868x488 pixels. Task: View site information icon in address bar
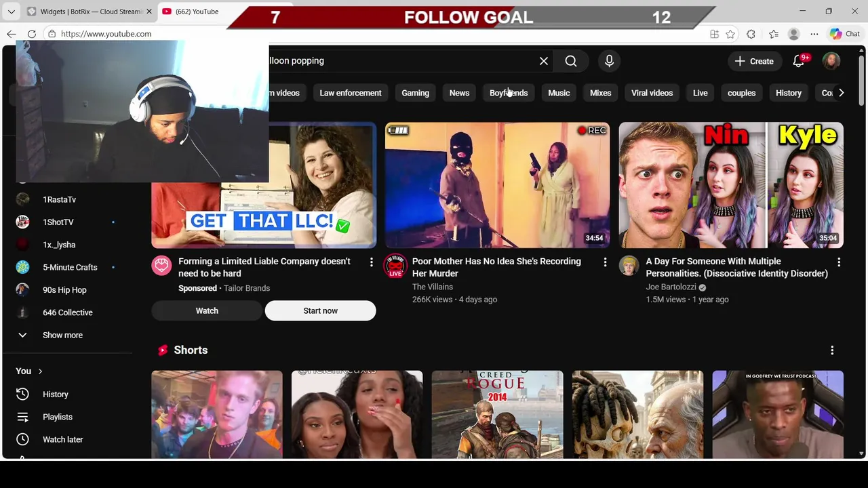click(52, 34)
